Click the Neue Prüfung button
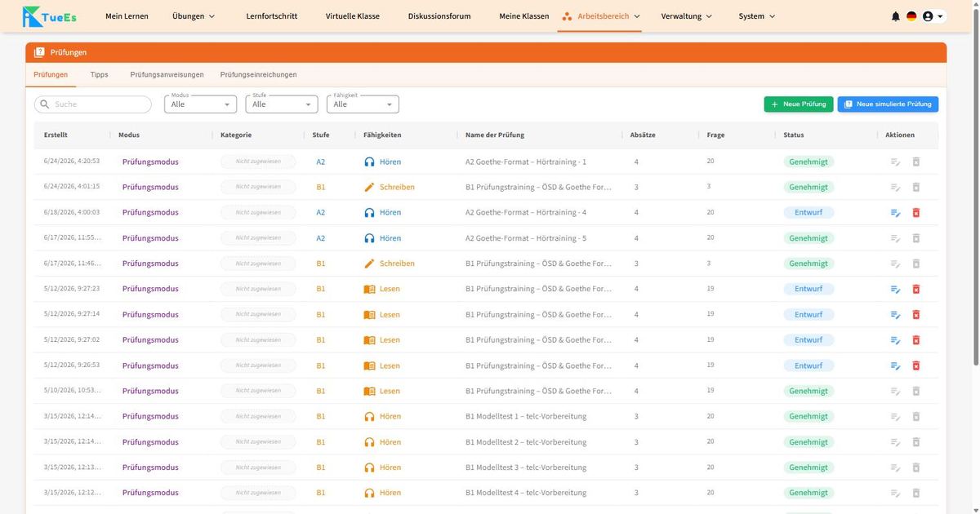The height and width of the screenshot is (514, 980). [x=799, y=104]
